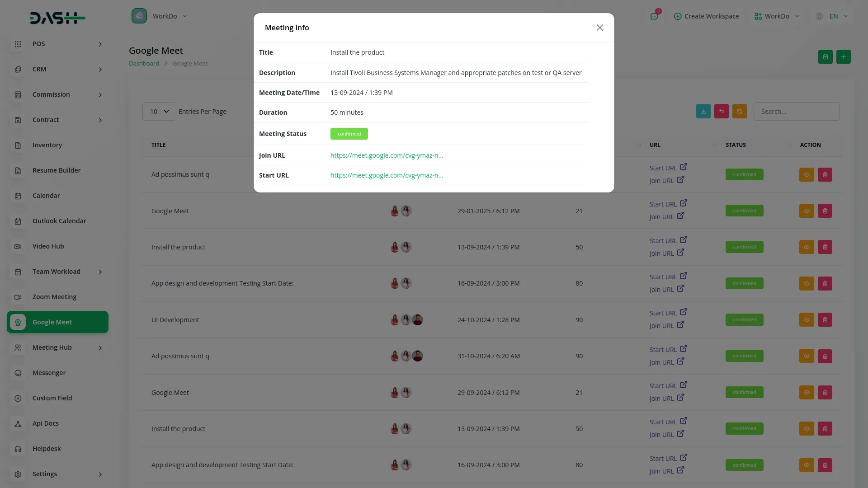
Task: Open the EN language dropdown
Action: 833,16
